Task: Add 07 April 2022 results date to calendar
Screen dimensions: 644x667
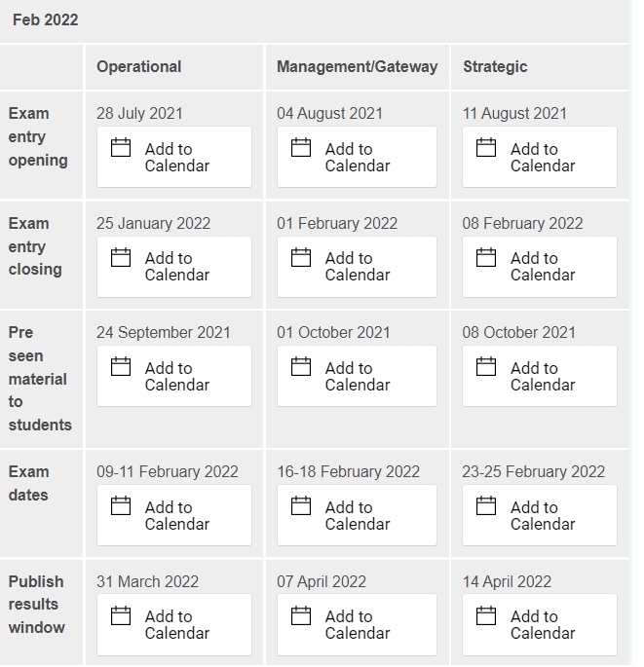Action: click(x=357, y=625)
